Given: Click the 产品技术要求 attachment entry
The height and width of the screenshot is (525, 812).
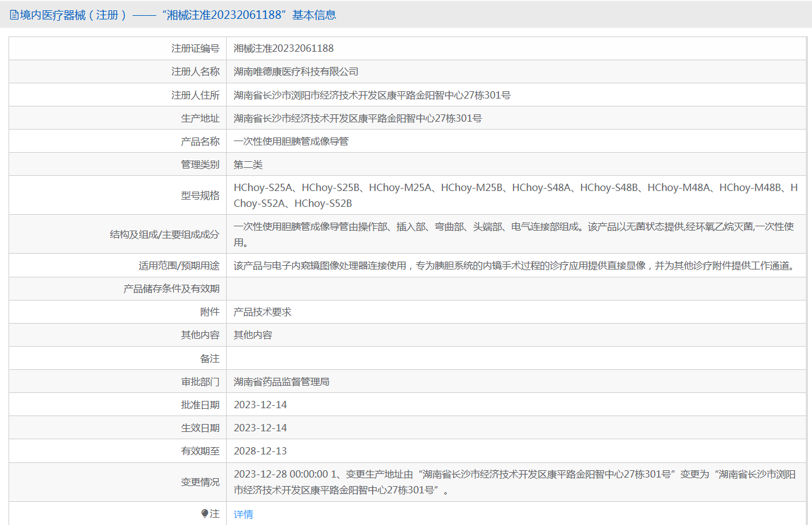Looking at the screenshot, I should 263,312.
